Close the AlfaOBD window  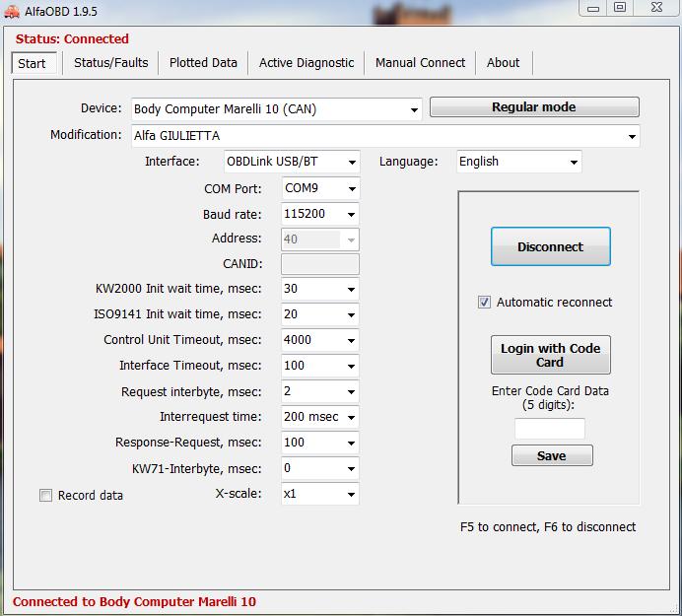pos(656,8)
